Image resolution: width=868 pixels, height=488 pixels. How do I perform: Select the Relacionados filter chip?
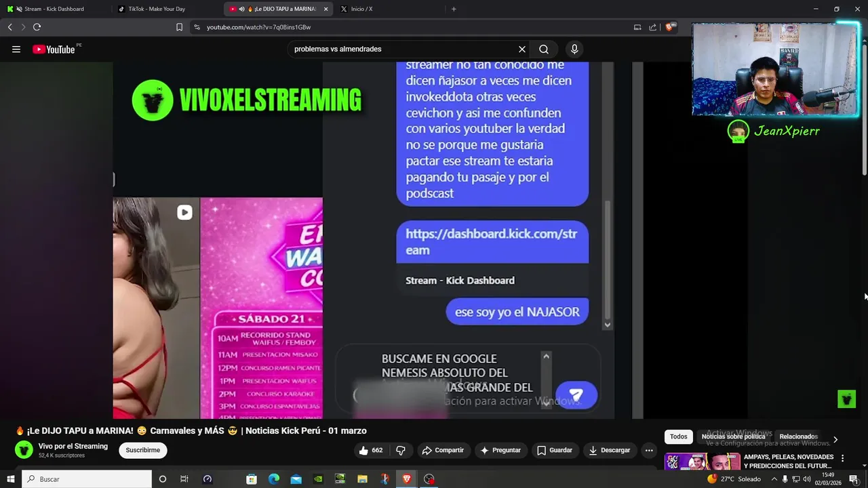coord(798,437)
